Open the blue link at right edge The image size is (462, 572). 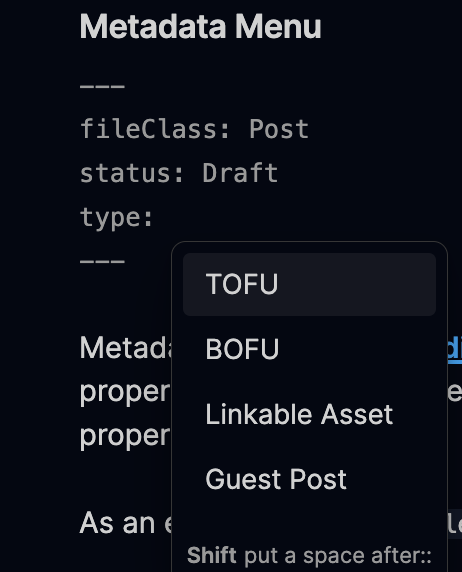point(455,349)
